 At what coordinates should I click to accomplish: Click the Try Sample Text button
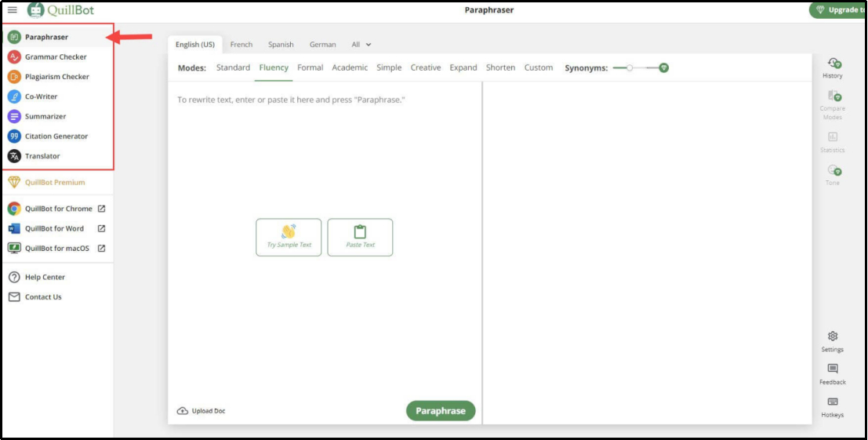(289, 237)
